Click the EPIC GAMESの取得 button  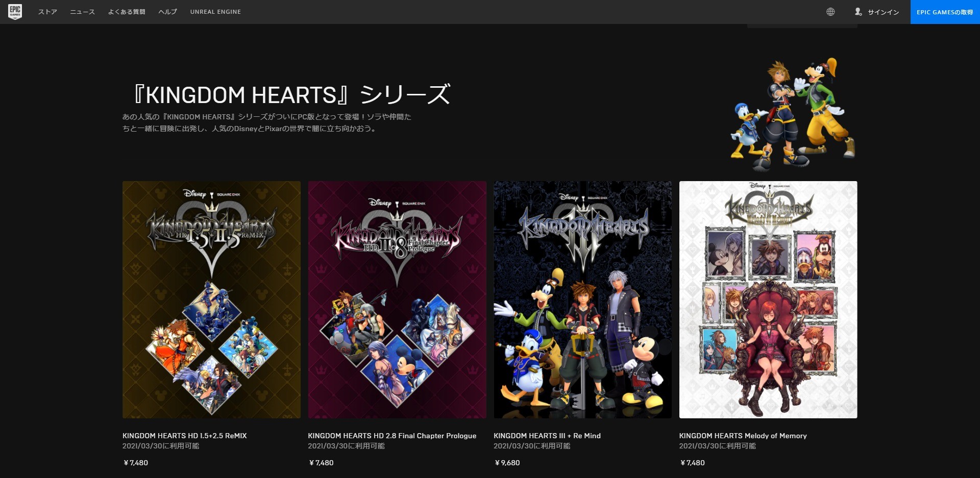(x=945, y=12)
